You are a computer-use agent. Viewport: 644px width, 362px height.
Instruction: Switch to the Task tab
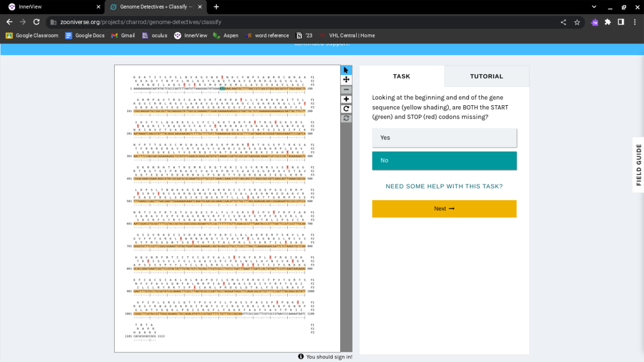click(401, 77)
